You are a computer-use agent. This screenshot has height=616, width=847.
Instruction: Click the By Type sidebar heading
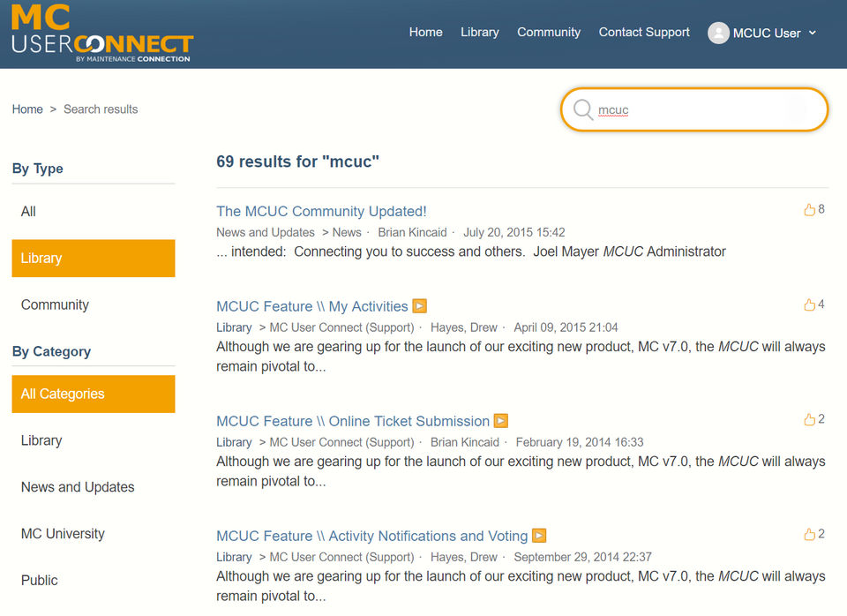(x=37, y=169)
